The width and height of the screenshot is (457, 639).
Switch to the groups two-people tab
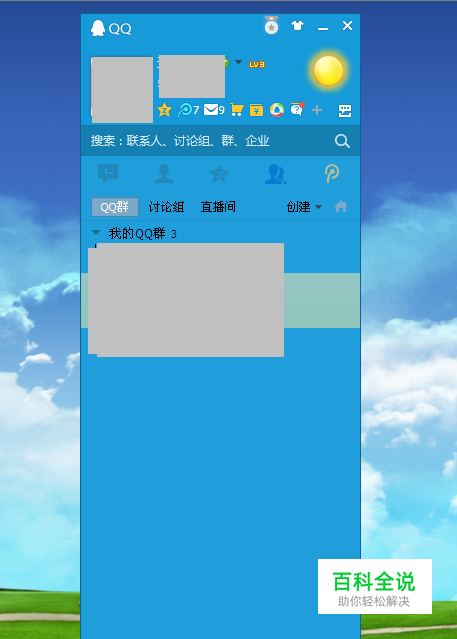coord(276,174)
